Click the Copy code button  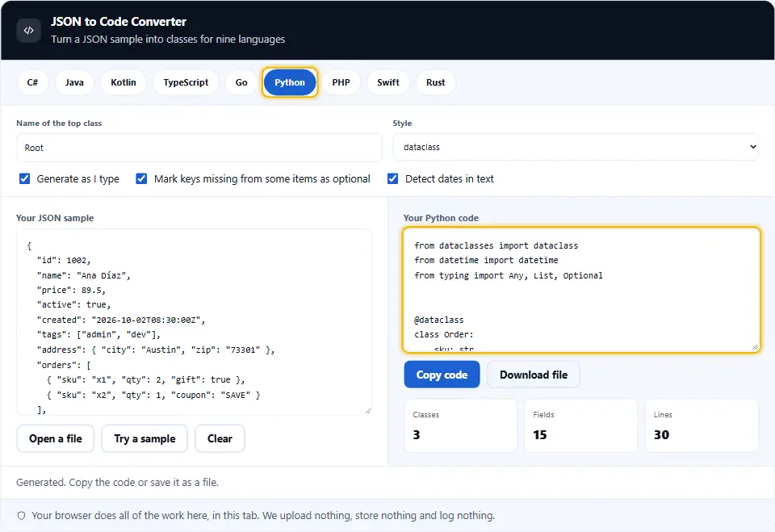pyautogui.click(x=442, y=375)
